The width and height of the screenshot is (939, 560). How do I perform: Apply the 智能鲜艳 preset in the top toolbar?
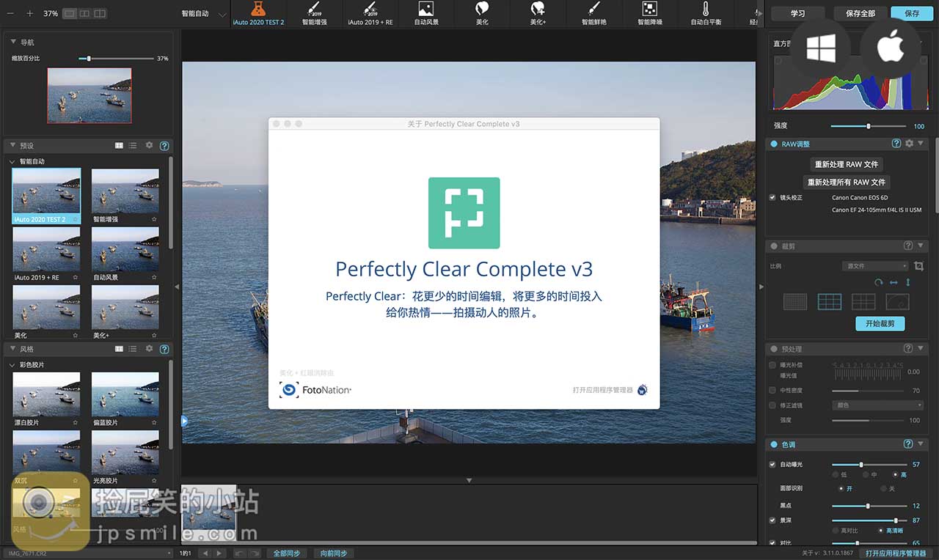(x=593, y=13)
